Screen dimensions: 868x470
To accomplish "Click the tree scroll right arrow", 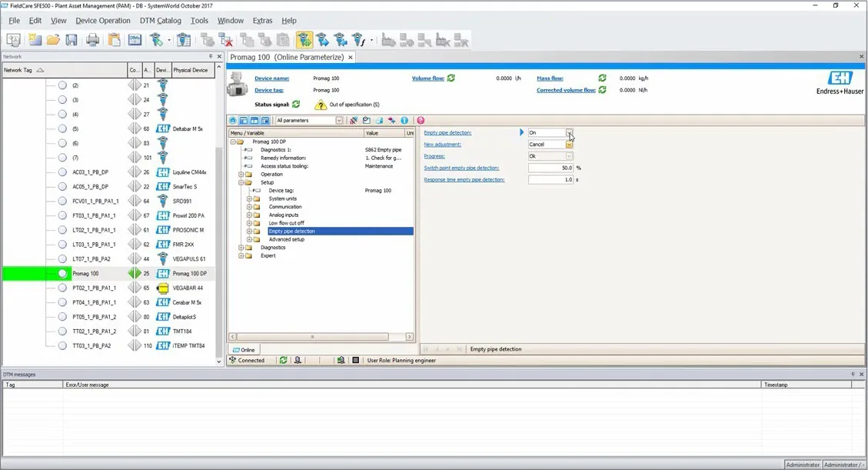I will click(x=410, y=337).
